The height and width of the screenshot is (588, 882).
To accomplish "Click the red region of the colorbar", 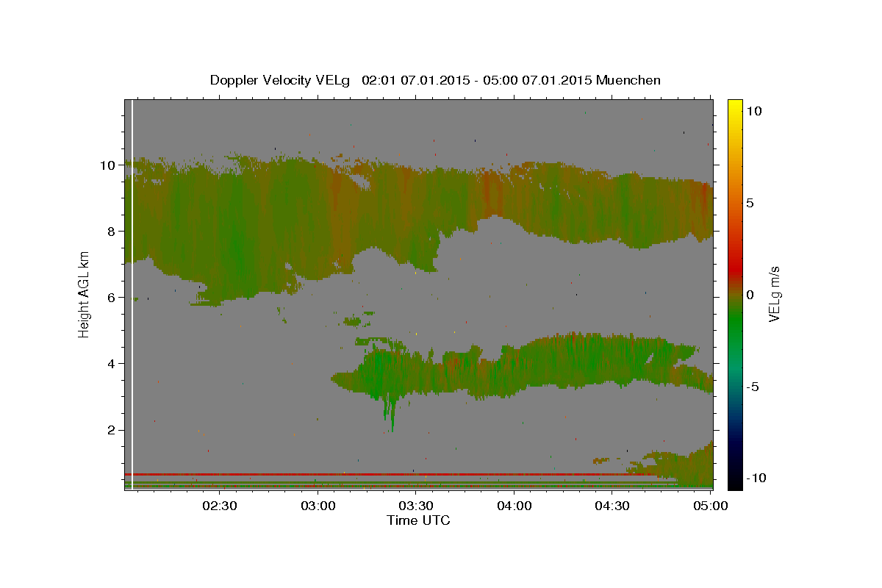I will [x=735, y=268].
